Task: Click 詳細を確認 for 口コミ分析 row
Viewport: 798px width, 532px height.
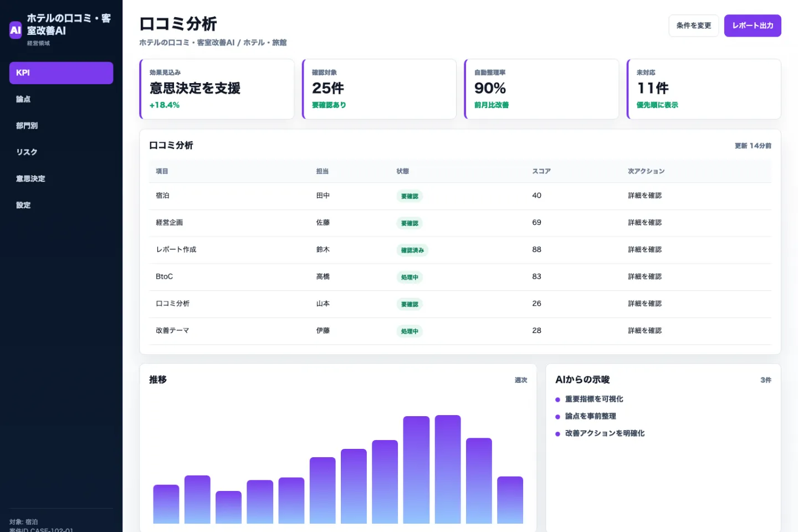Action: point(644,304)
